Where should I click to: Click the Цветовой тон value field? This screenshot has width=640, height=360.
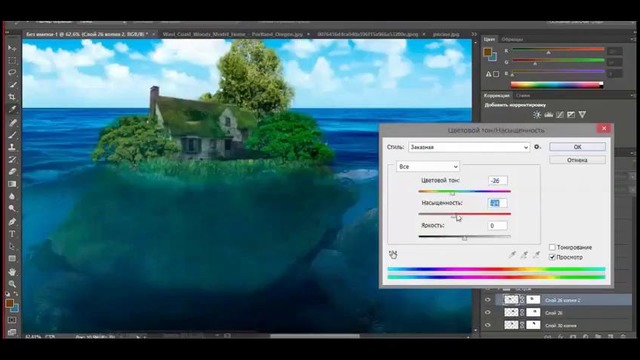click(498, 180)
